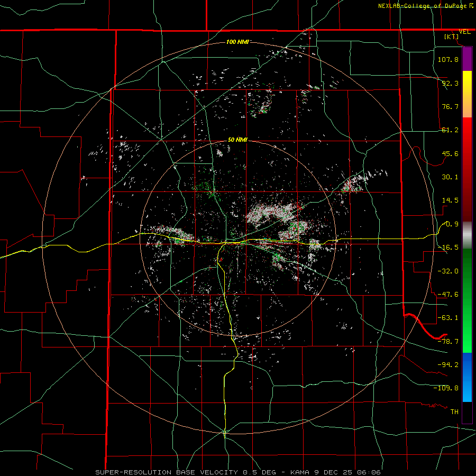Viewport: 476px width, 476px height.
Task: Select the -0.9 value on velocity scale
Action: [x=450, y=224]
